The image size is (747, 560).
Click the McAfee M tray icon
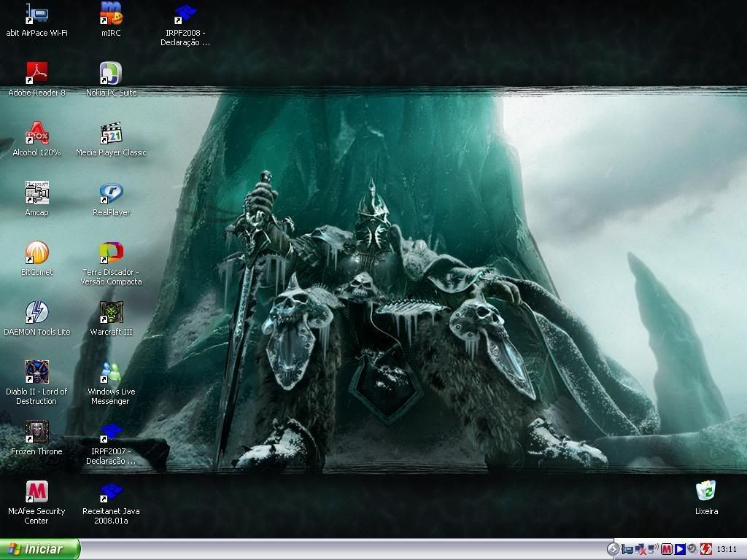667,549
